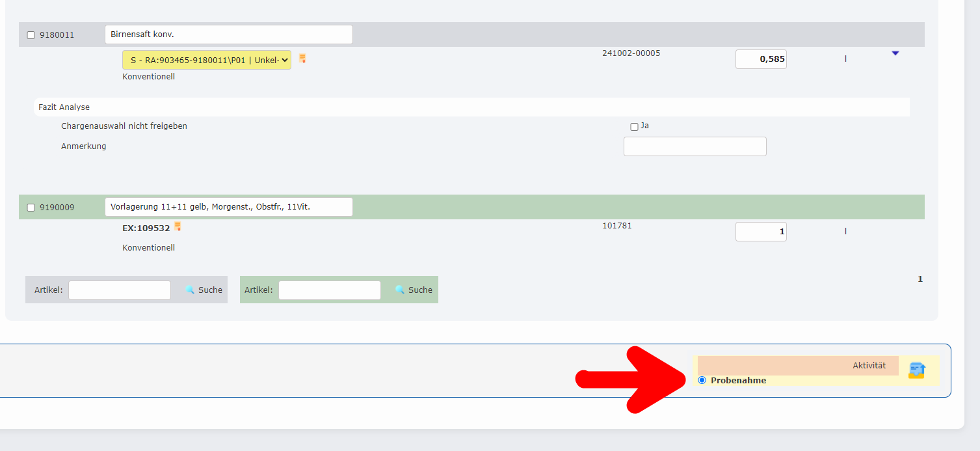The width and height of the screenshot is (980, 451).
Task: Click the Birnensaft konv. name field
Action: (228, 34)
